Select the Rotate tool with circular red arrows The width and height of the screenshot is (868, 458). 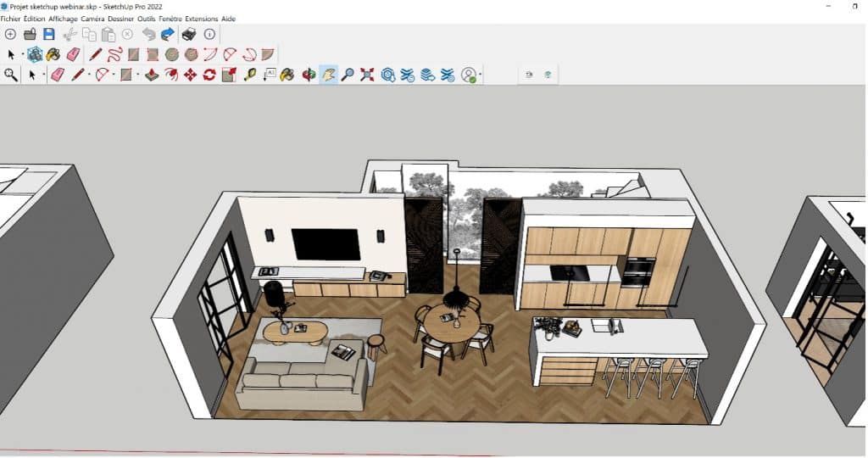coord(209,74)
